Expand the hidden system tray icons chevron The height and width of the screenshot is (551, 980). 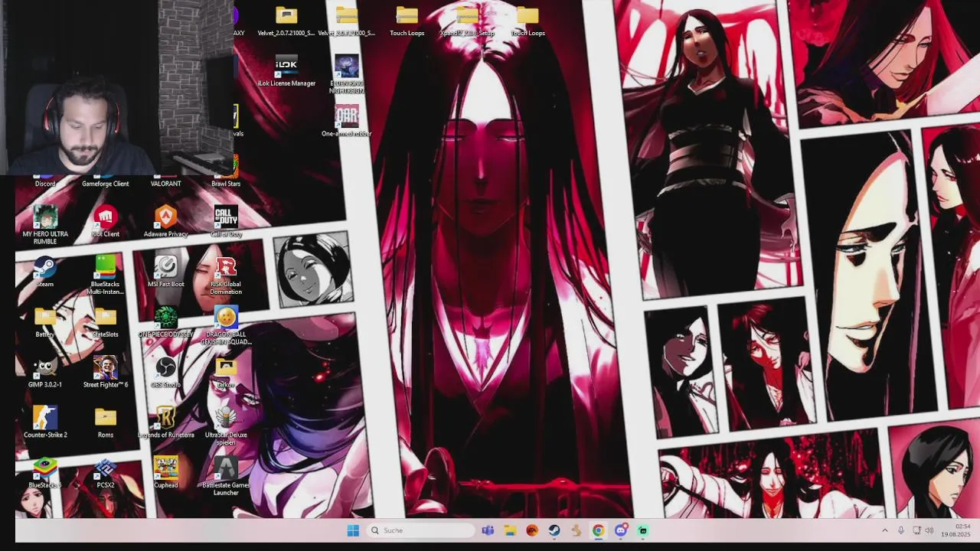tap(885, 530)
